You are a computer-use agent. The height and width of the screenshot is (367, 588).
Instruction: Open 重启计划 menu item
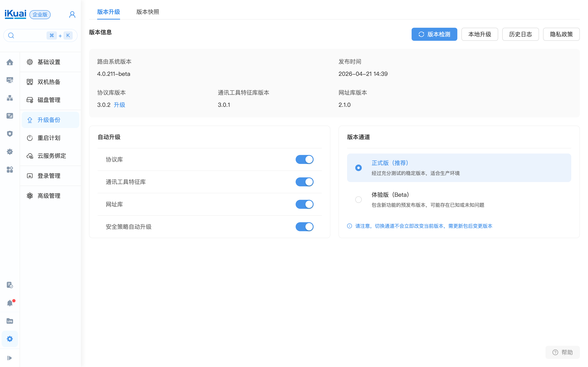click(x=49, y=138)
